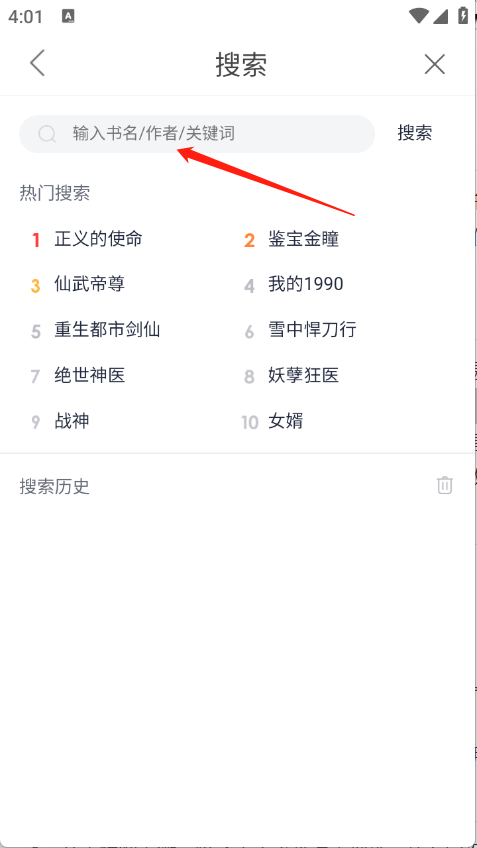Click the 搜索 button beside the field

415,133
